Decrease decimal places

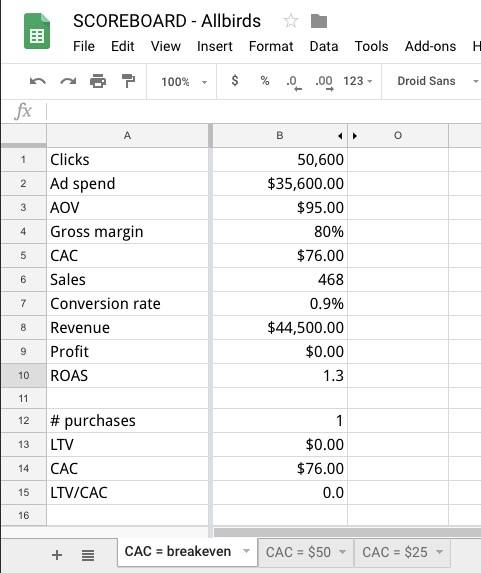point(294,83)
